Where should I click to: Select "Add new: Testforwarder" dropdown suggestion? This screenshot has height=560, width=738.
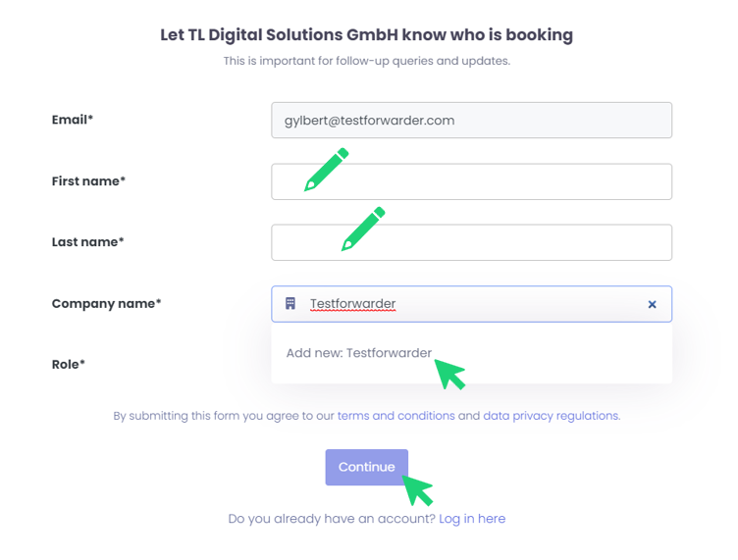pyautogui.click(x=359, y=353)
